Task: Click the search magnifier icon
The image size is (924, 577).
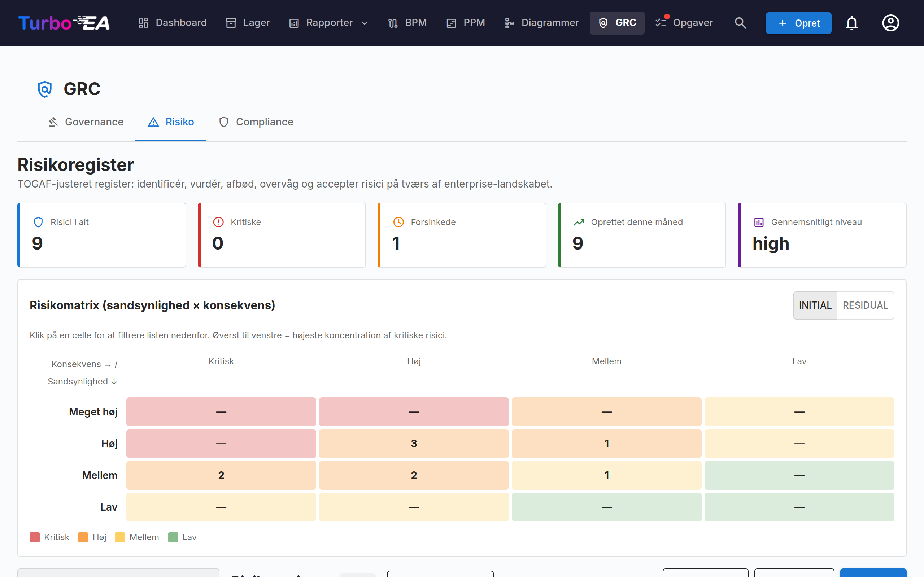Action: click(740, 23)
